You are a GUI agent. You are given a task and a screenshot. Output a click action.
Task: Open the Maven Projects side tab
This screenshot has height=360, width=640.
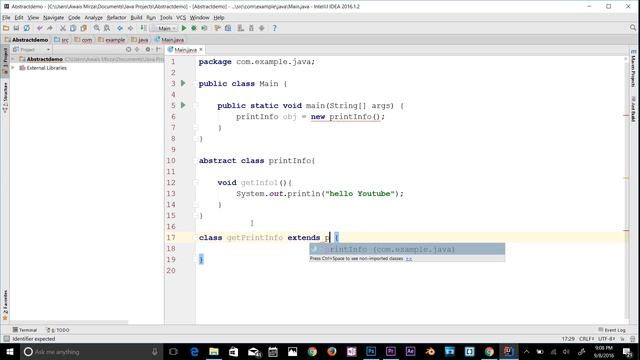click(633, 68)
